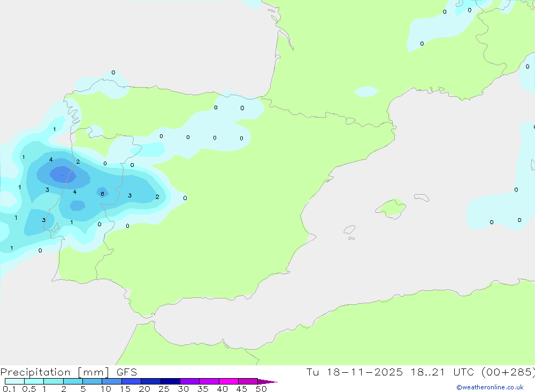
Task: Select the 45–50 mm legend swatch
Action: coord(248,381)
